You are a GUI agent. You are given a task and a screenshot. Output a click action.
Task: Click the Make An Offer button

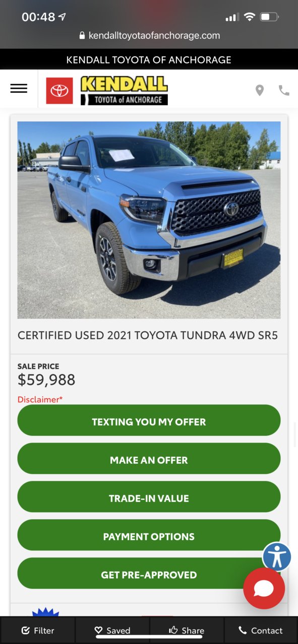pos(149,459)
